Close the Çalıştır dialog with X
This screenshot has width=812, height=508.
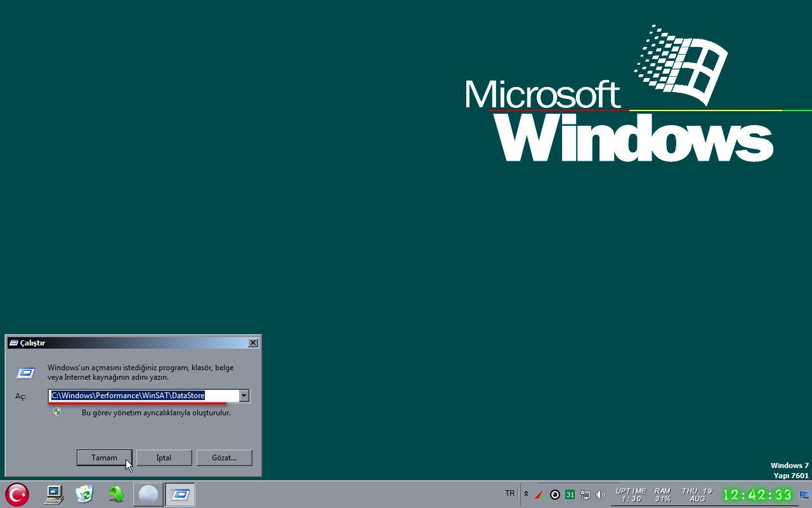(253, 343)
